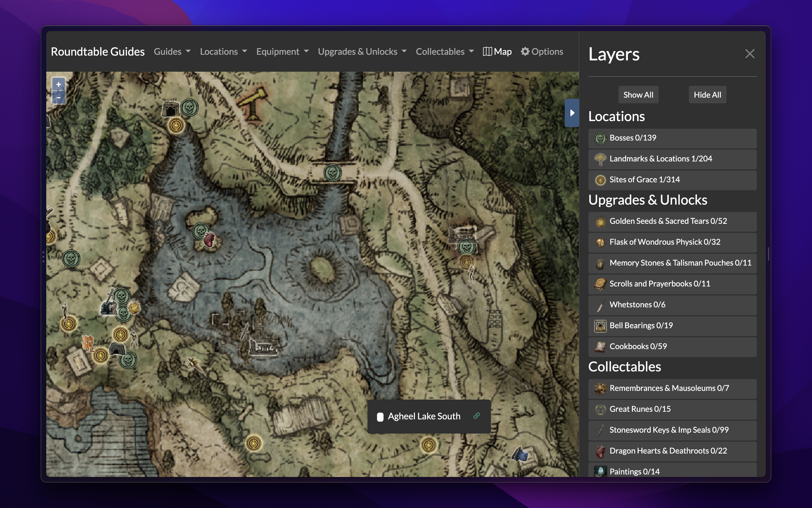The image size is (812, 508).
Task: Open the Options settings
Action: (542, 51)
